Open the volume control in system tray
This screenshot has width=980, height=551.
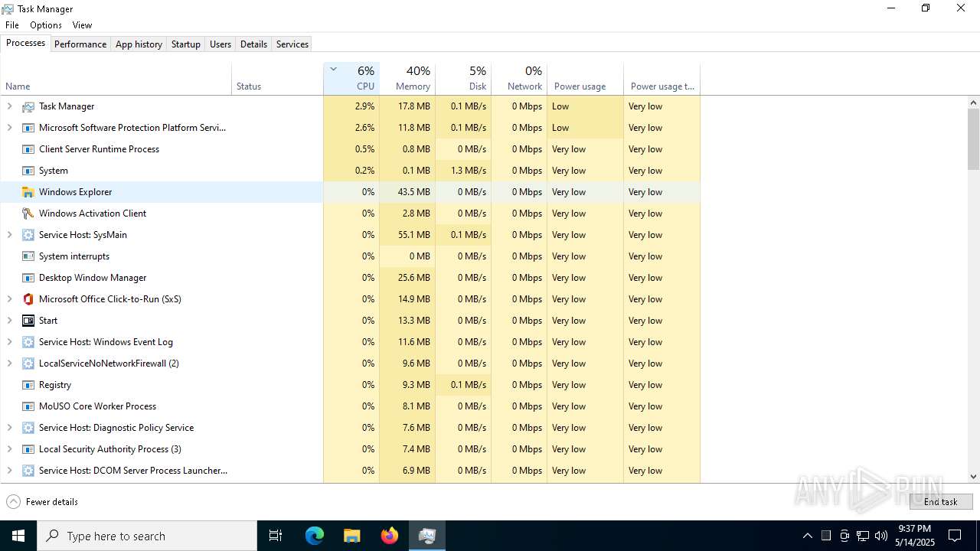[881, 536]
